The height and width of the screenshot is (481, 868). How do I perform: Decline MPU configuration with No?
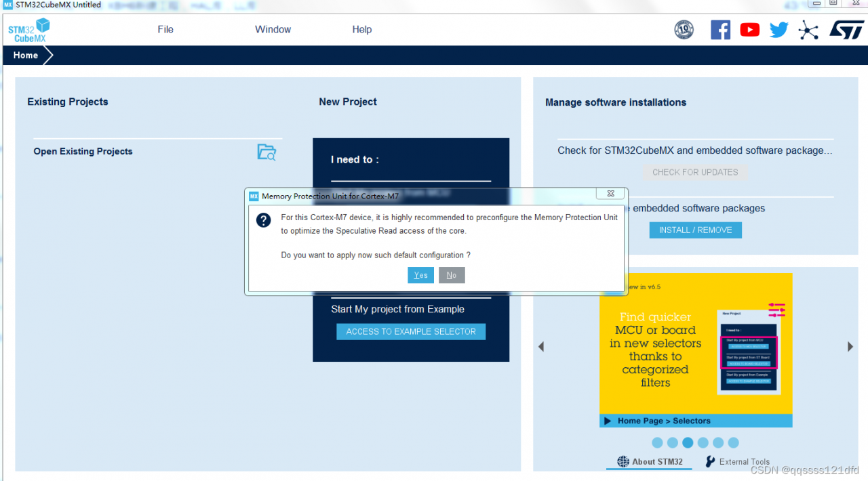click(452, 275)
